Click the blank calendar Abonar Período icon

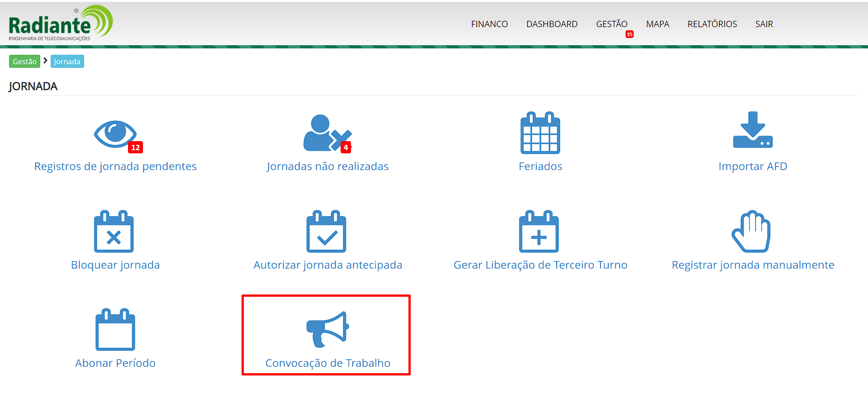pos(115,330)
